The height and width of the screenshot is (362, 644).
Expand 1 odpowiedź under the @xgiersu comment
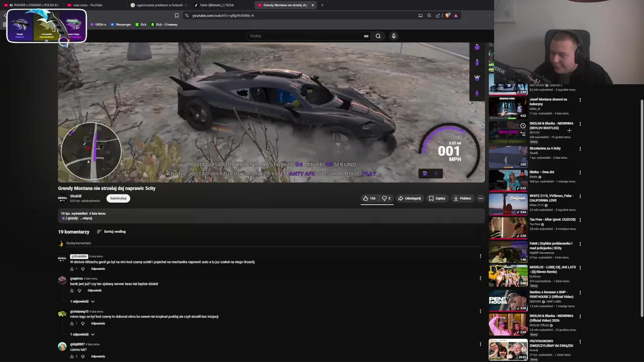click(x=83, y=301)
